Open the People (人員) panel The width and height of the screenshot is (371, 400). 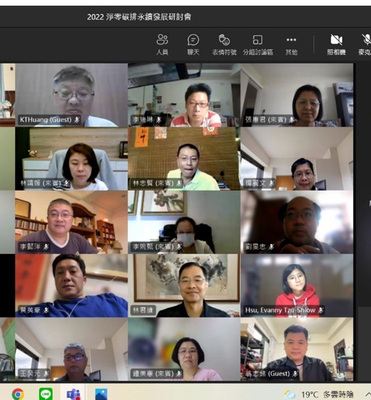[x=162, y=44]
